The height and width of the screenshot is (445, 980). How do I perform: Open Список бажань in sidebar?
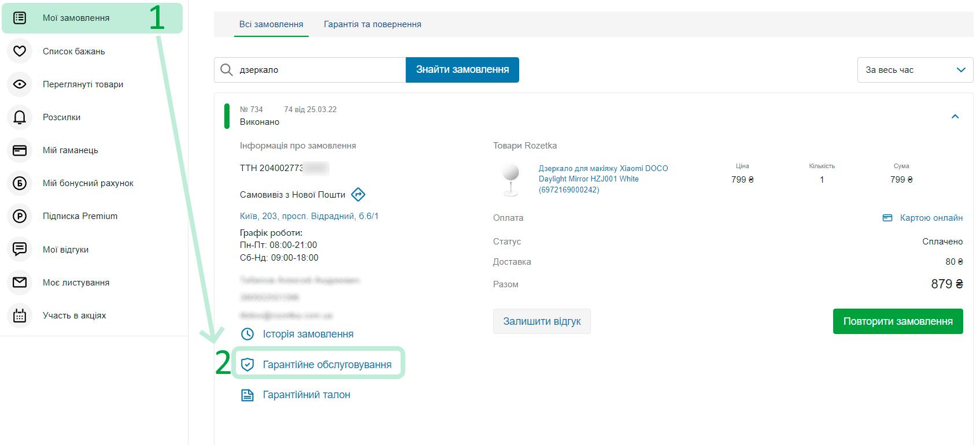point(74,51)
